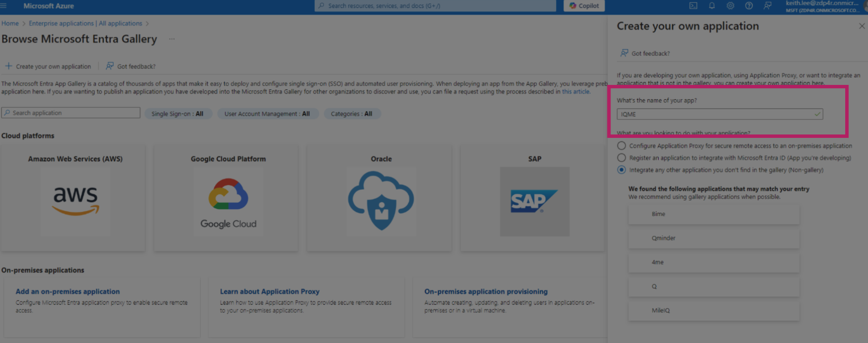
Task: Open Cloud Shell from the top bar
Action: [693, 6]
